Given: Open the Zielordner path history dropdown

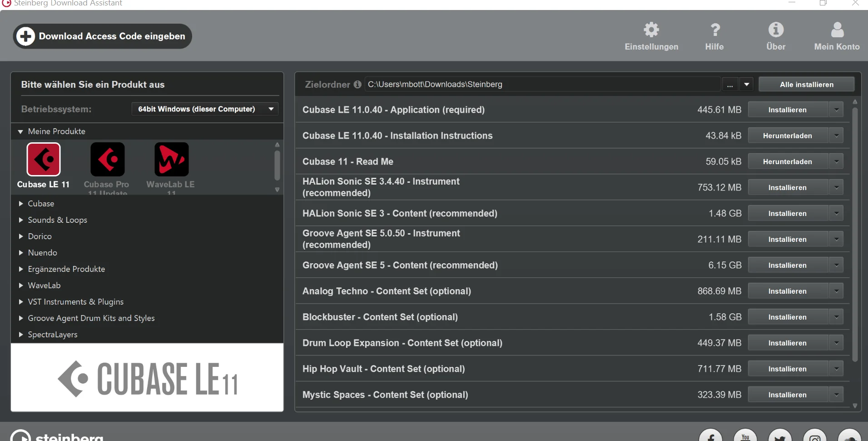Looking at the screenshot, I should click(746, 85).
